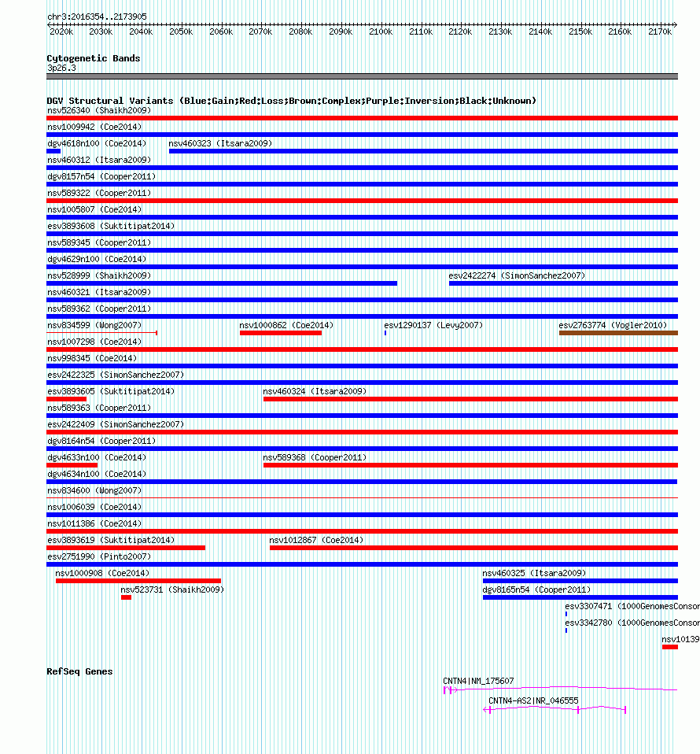
Task: Click the red nsv1000908 loss bar
Action: point(138,581)
